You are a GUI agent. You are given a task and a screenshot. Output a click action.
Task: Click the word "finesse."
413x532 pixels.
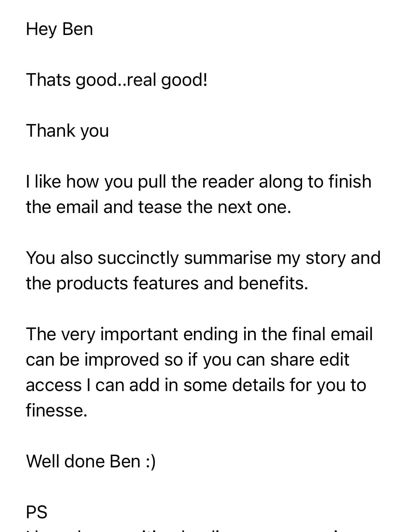click(x=56, y=410)
